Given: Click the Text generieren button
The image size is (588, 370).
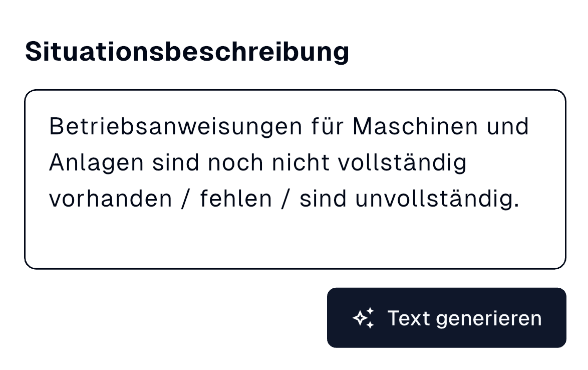Looking at the screenshot, I should tap(446, 317).
